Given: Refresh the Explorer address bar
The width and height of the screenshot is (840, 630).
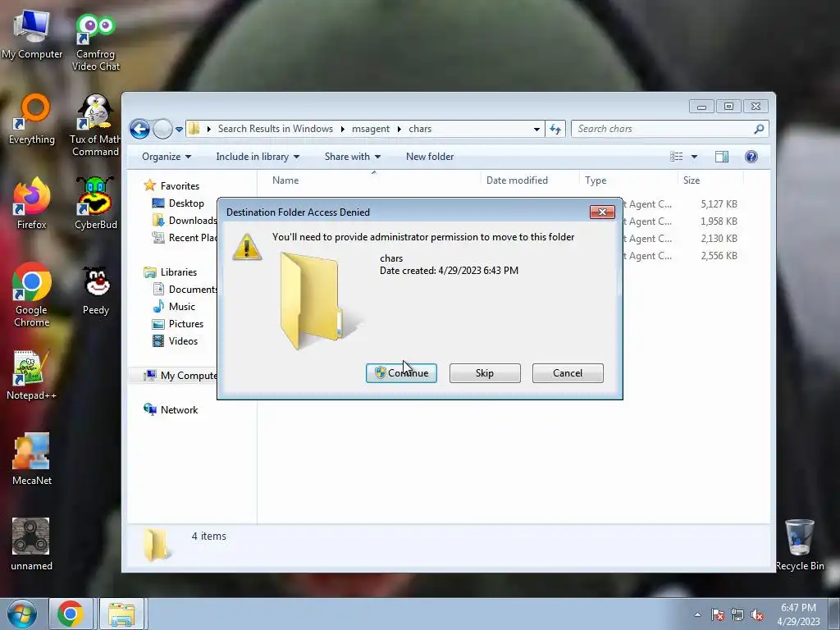Looking at the screenshot, I should click(555, 129).
